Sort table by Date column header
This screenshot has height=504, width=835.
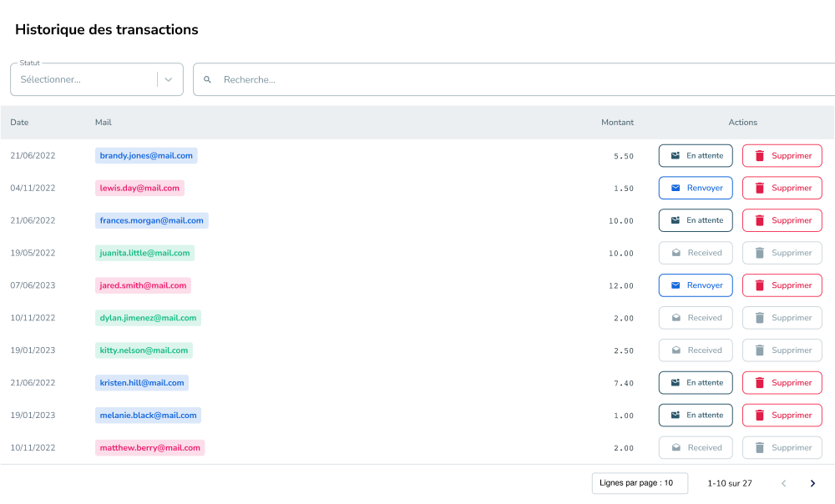point(19,123)
